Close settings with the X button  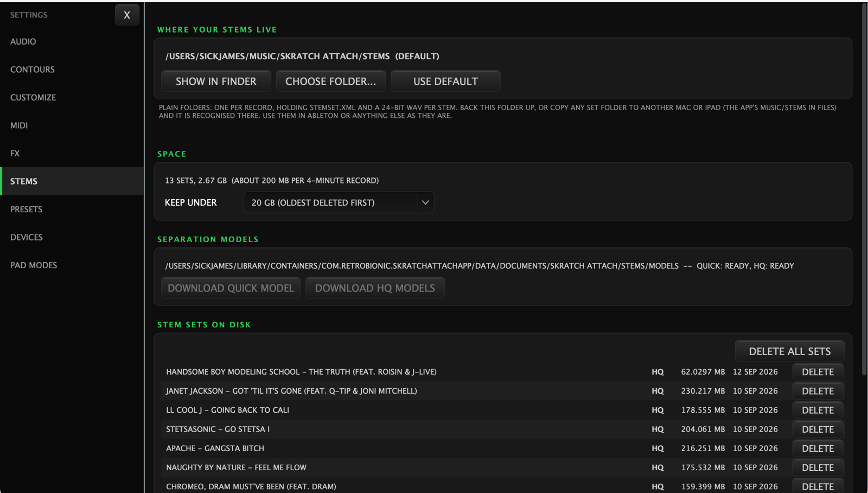coord(127,15)
